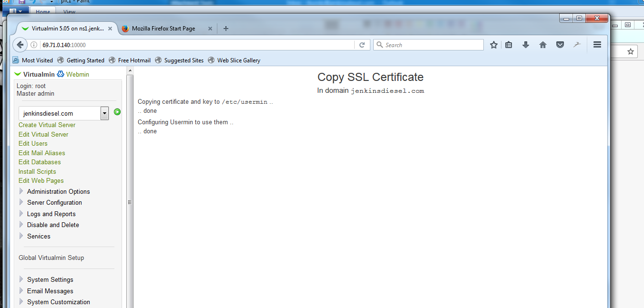Click the 'Master admin' text

36,94
